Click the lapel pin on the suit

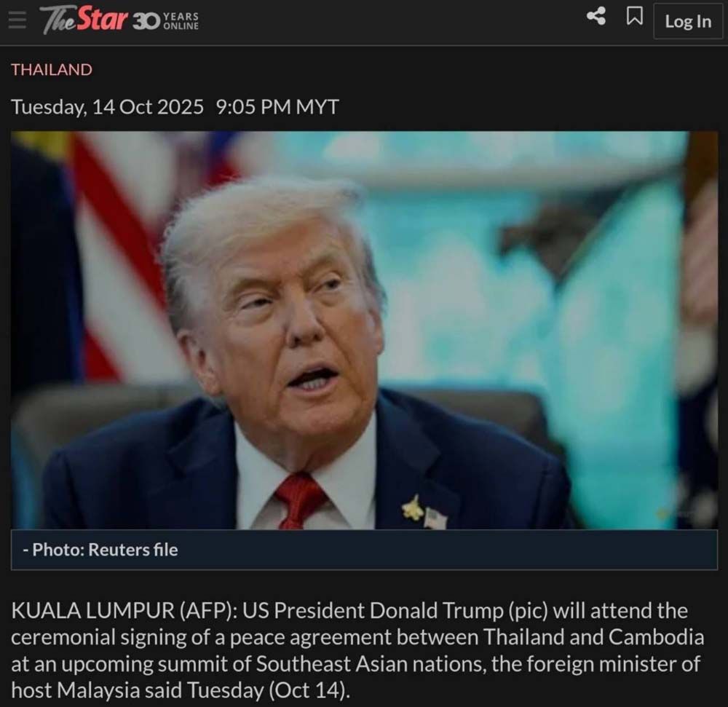414,507
